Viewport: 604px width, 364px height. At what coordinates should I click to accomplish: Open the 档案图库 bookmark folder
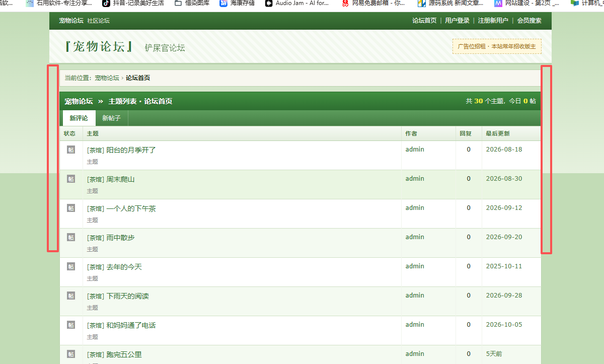pos(192,3)
